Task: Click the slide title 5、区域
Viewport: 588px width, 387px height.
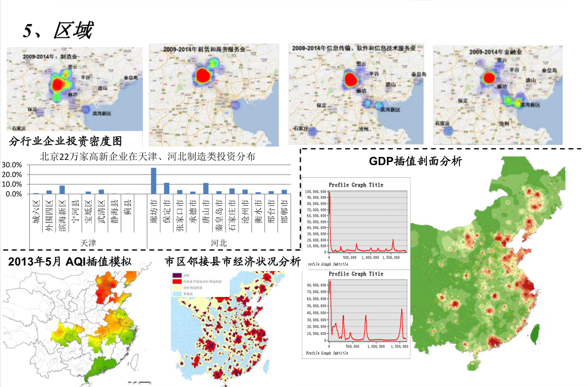Action: (57, 31)
